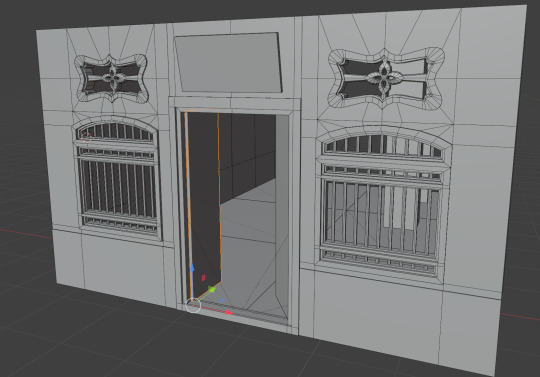This screenshot has width=540, height=377.
Task: Grab the green Y-axis move gizmo arrow
Action: (212, 290)
